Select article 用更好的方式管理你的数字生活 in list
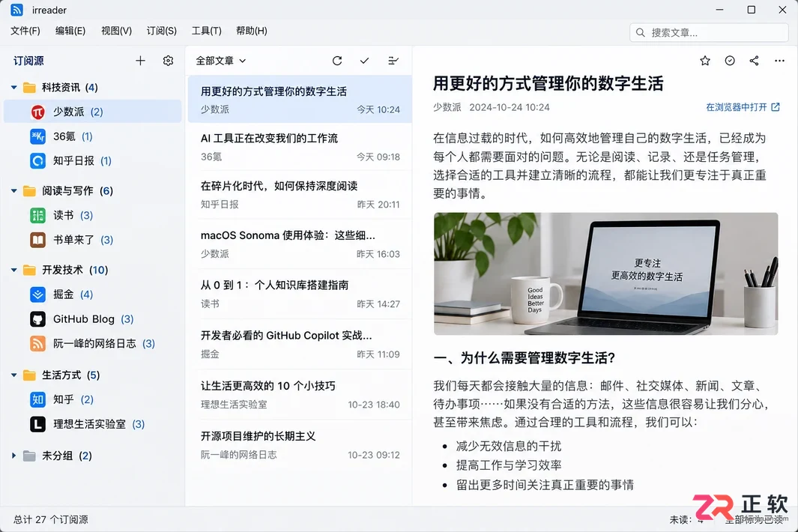Screen dimensions: 798x532 click(300, 99)
